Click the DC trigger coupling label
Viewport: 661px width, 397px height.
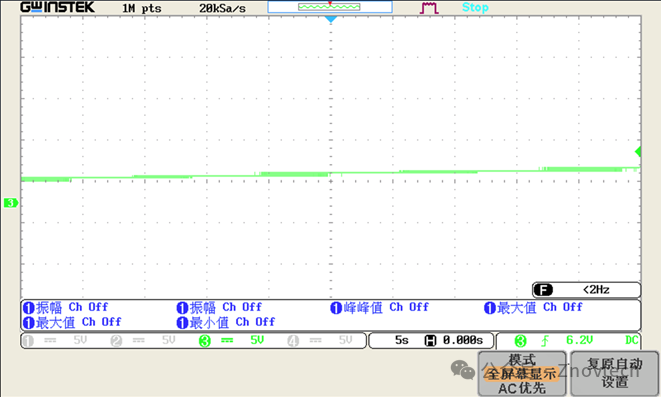[631, 340]
